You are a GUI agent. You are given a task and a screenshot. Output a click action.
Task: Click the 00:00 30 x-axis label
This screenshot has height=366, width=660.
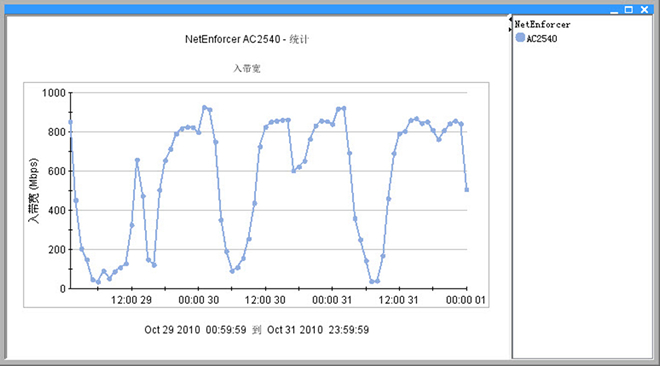click(199, 300)
